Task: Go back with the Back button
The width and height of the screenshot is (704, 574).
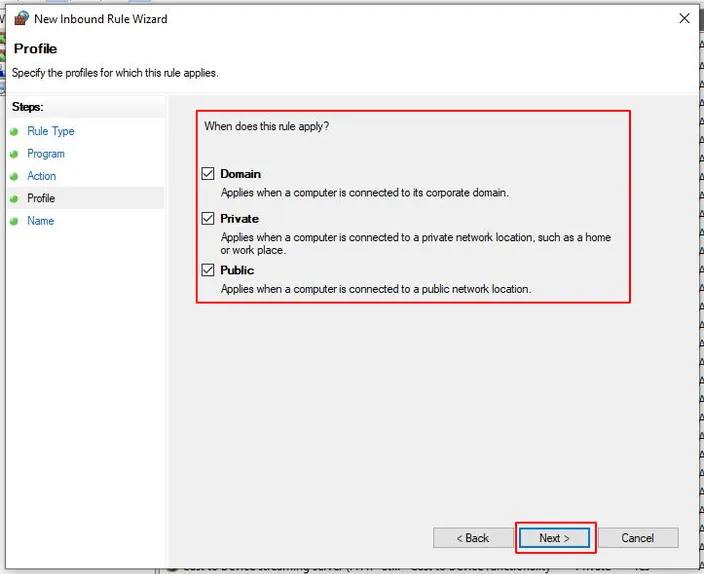Action: coord(473,538)
